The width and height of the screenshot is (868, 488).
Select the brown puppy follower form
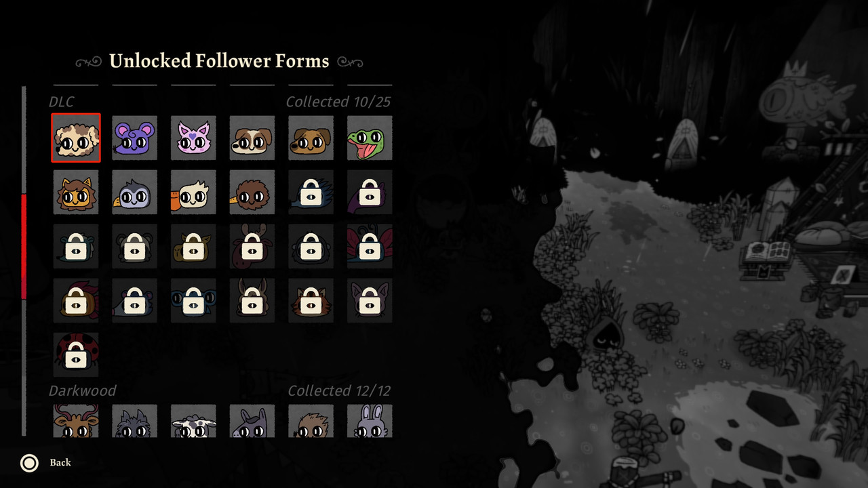[311, 138]
